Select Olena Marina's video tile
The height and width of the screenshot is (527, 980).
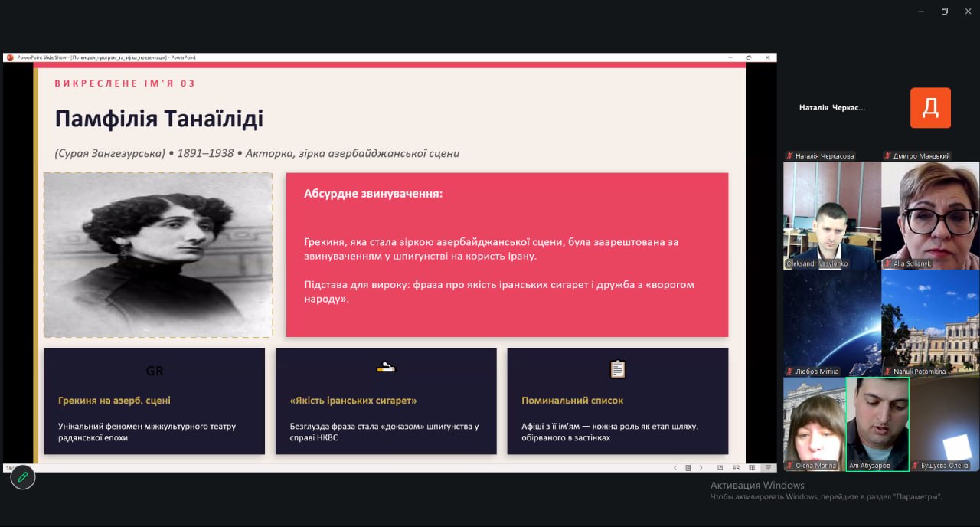pos(814,424)
